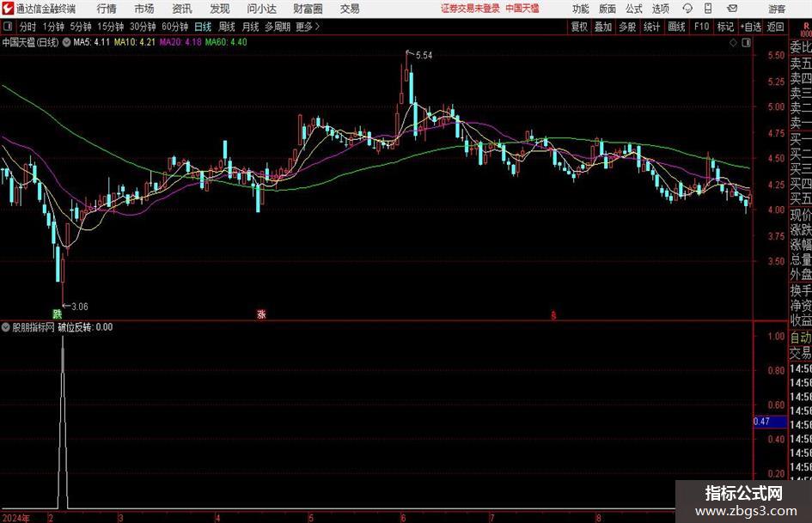Open 多周期 multi-period view
This screenshot has width=812, height=523.
[278, 27]
